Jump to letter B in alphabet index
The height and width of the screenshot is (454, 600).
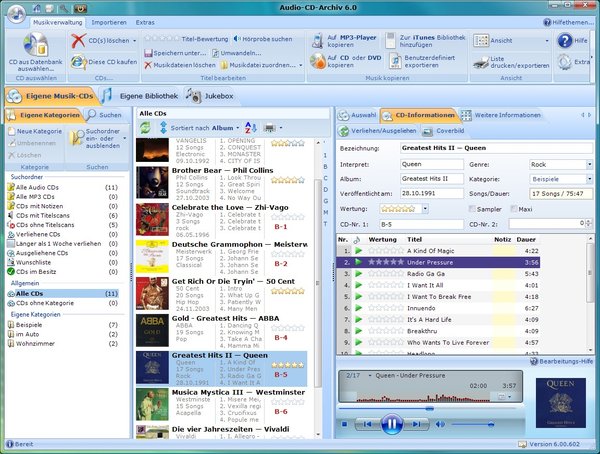pos(325,167)
